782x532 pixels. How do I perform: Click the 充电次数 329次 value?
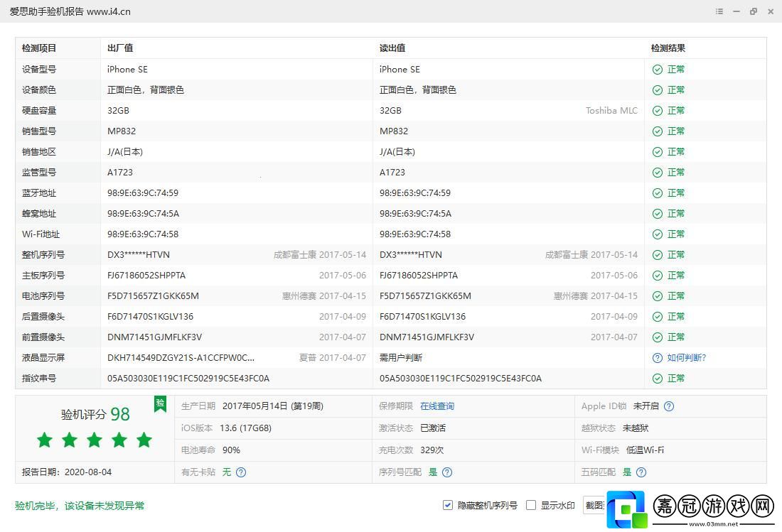click(432, 450)
